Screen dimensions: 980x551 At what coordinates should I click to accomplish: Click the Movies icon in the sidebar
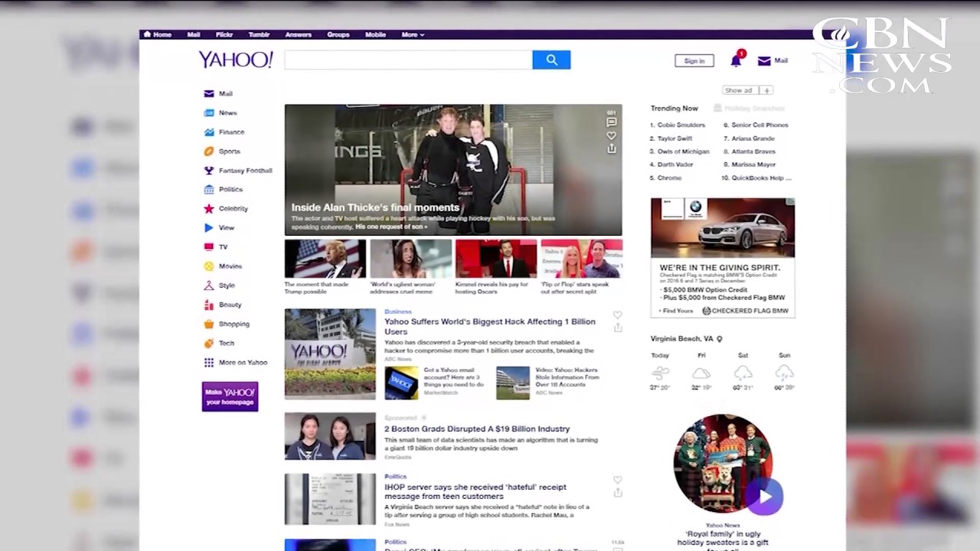pos(209,266)
